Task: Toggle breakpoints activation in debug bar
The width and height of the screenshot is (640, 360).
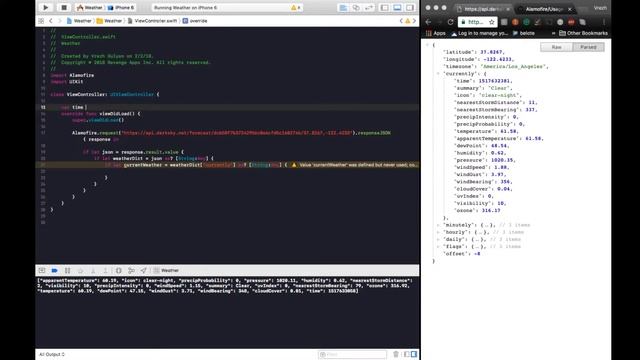Action: 55,270
